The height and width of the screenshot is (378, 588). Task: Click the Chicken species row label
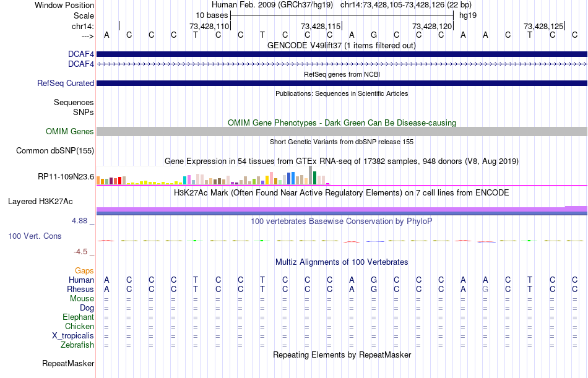pyautogui.click(x=79, y=327)
